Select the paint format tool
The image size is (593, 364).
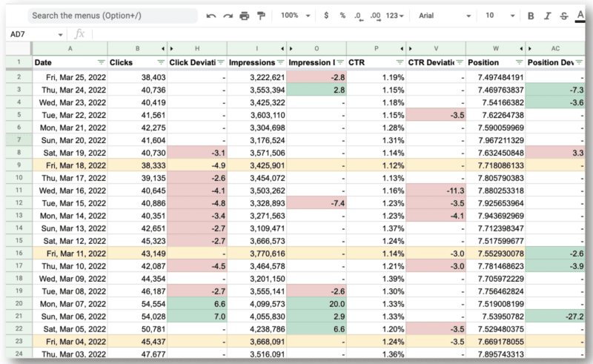pos(261,16)
